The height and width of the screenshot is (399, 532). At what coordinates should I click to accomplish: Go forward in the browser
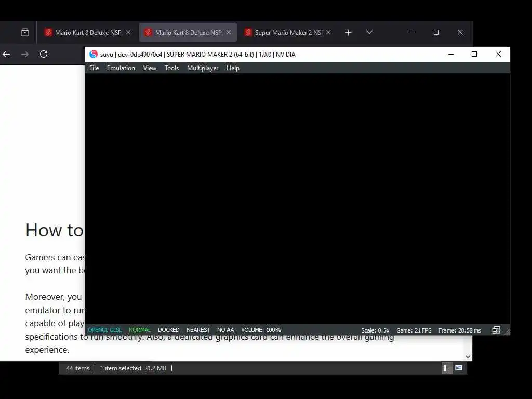(25, 54)
